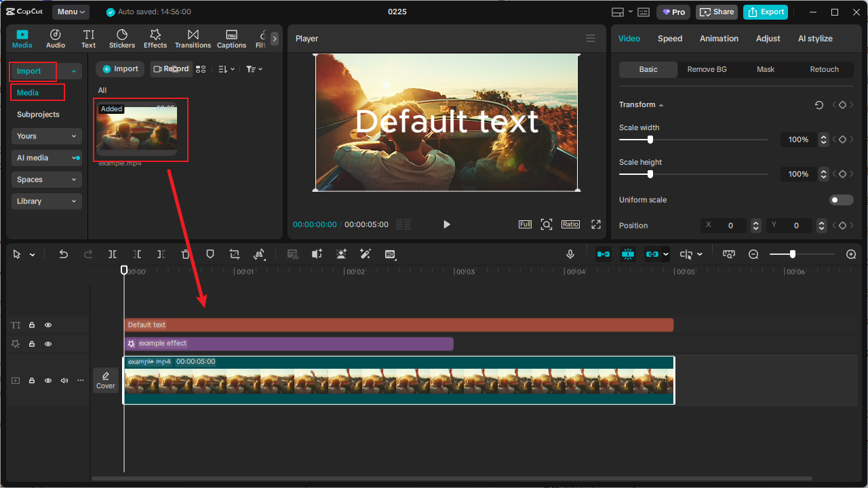Image resolution: width=868 pixels, height=488 pixels.
Task: Open the Transitions panel
Action: coord(193,38)
